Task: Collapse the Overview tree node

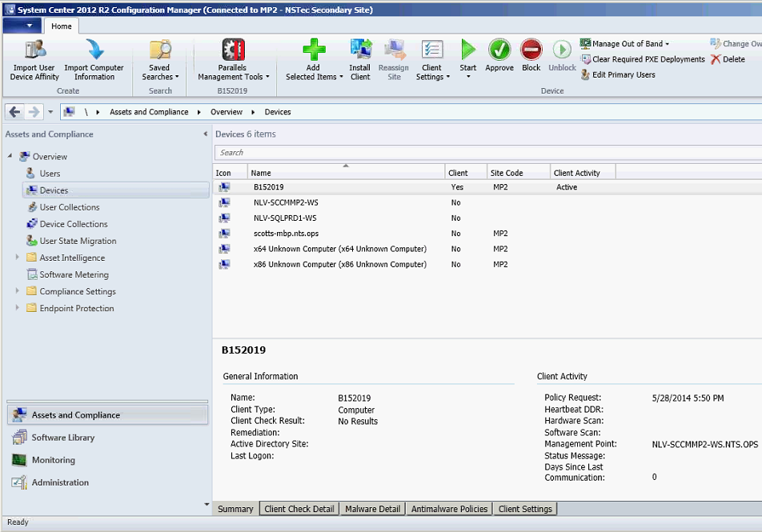Action: (x=10, y=156)
